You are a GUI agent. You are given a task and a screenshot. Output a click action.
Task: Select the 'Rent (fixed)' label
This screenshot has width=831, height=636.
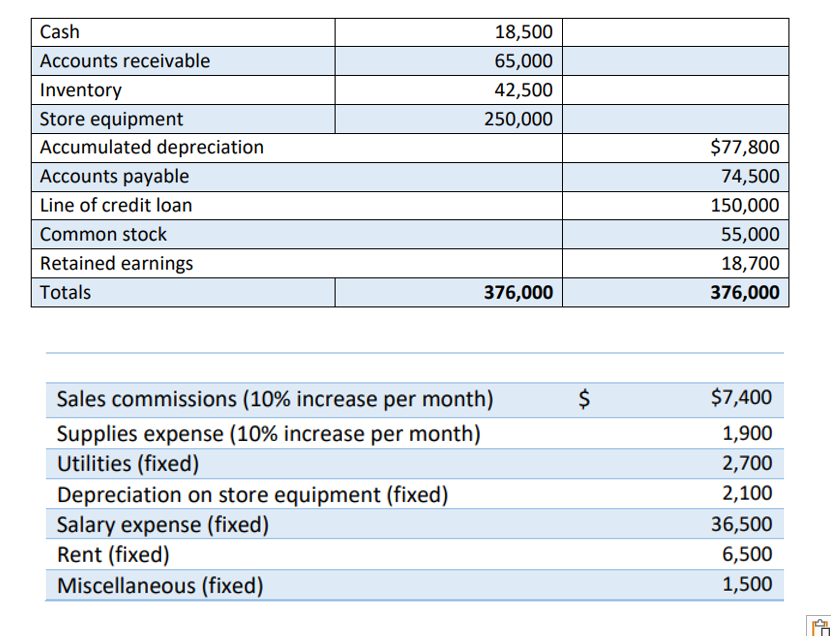[x=113, y=555]
